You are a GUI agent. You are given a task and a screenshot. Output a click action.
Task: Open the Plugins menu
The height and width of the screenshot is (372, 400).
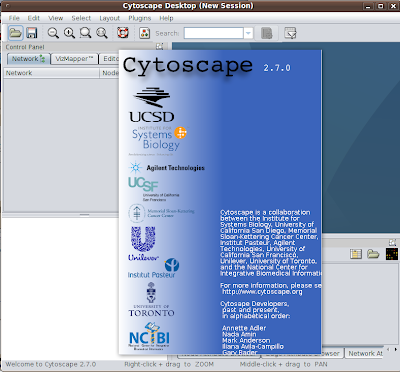(x=140, y=18)
